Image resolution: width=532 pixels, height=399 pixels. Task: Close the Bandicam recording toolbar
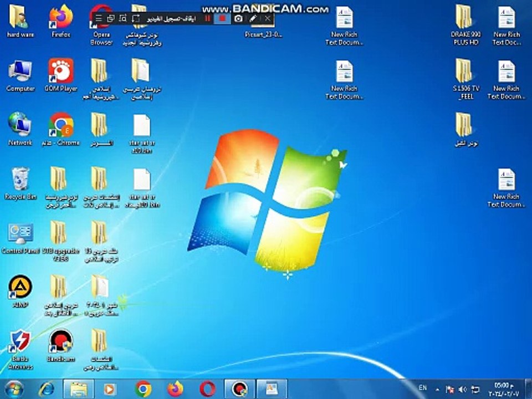268,19
